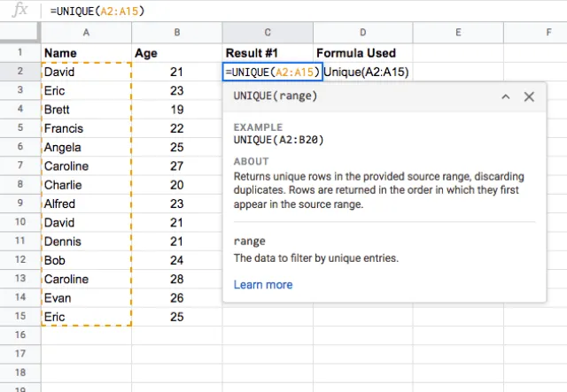Select column C header

point(268,33)
